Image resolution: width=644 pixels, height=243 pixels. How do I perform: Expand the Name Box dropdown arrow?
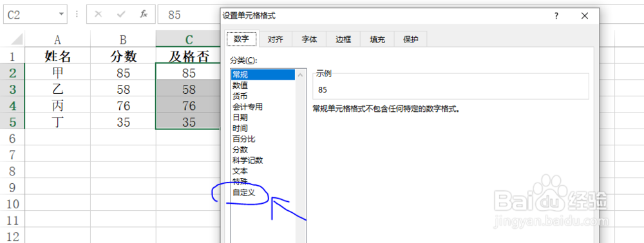61,14
